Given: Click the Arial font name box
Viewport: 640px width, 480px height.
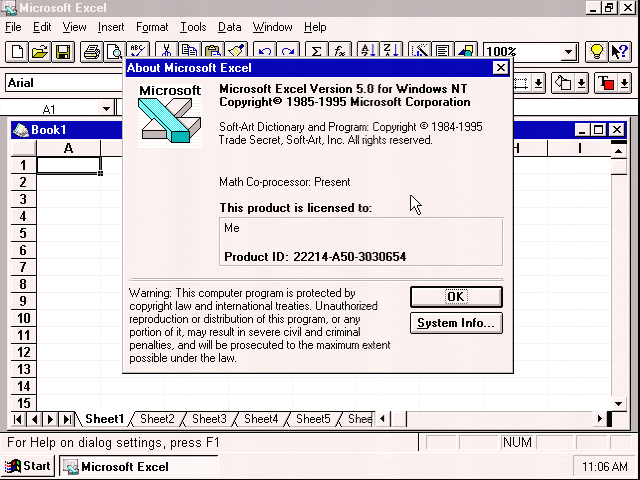Looking at the screenshot, I should 63,83.
